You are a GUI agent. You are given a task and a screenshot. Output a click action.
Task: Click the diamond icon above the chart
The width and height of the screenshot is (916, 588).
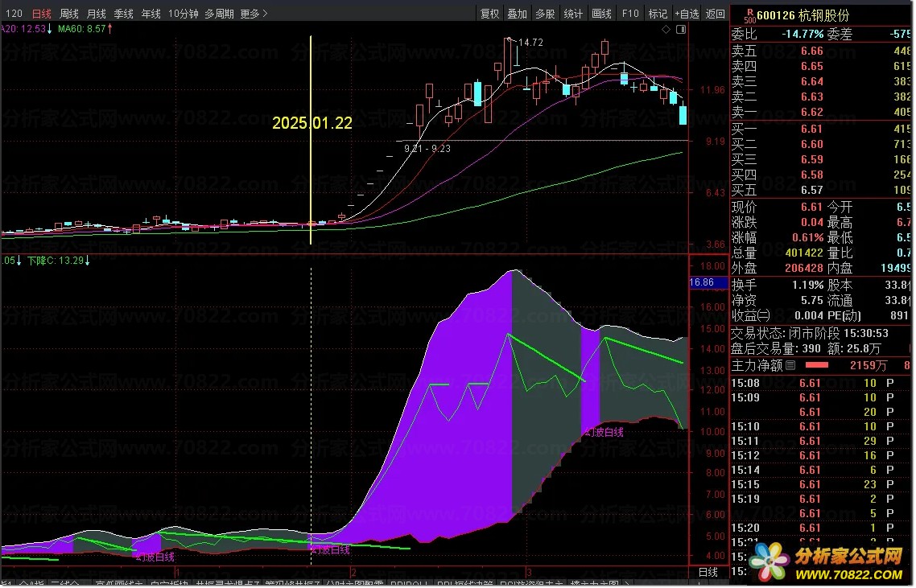(666, 29)
